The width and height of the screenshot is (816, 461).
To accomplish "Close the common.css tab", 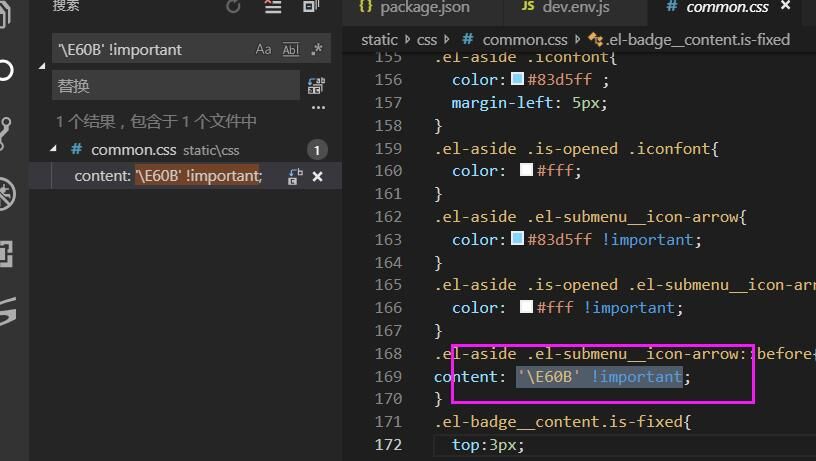I will coord(785,5).
